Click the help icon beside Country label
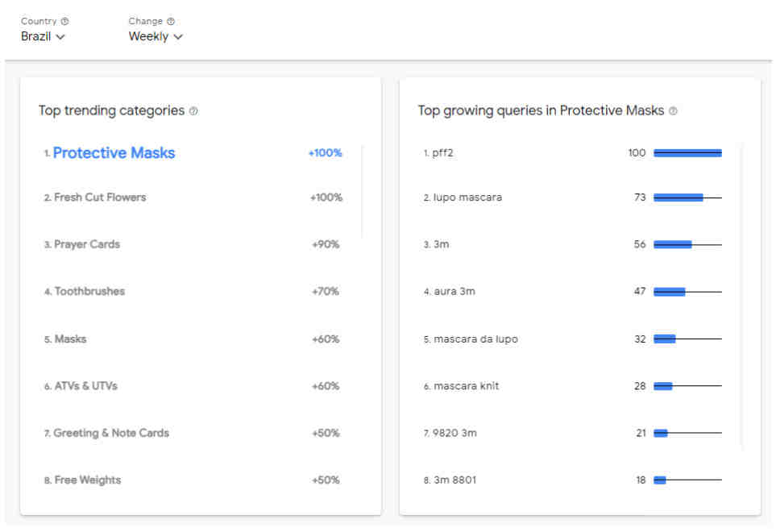Screen dimensions: 776x532 64,21
